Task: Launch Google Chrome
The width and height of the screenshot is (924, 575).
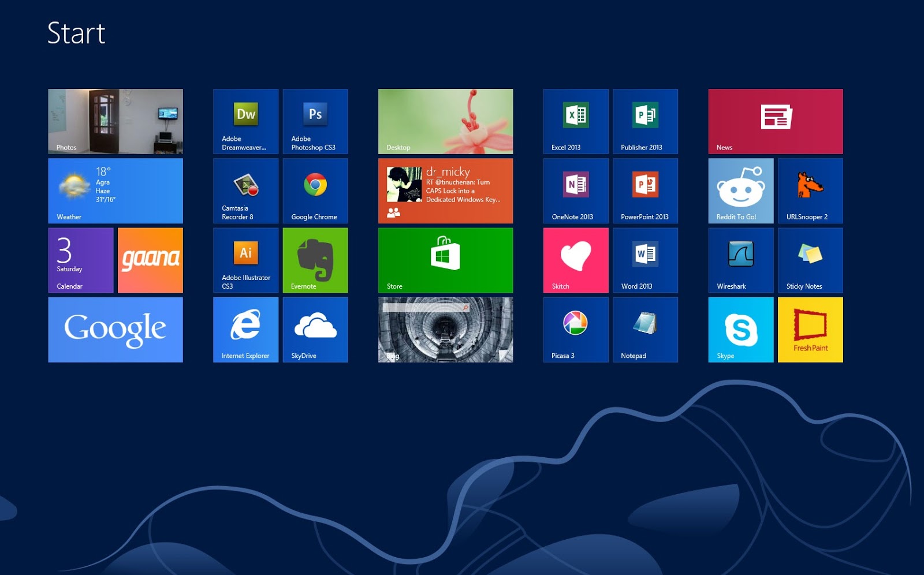Action: click(x=315, y=191)
